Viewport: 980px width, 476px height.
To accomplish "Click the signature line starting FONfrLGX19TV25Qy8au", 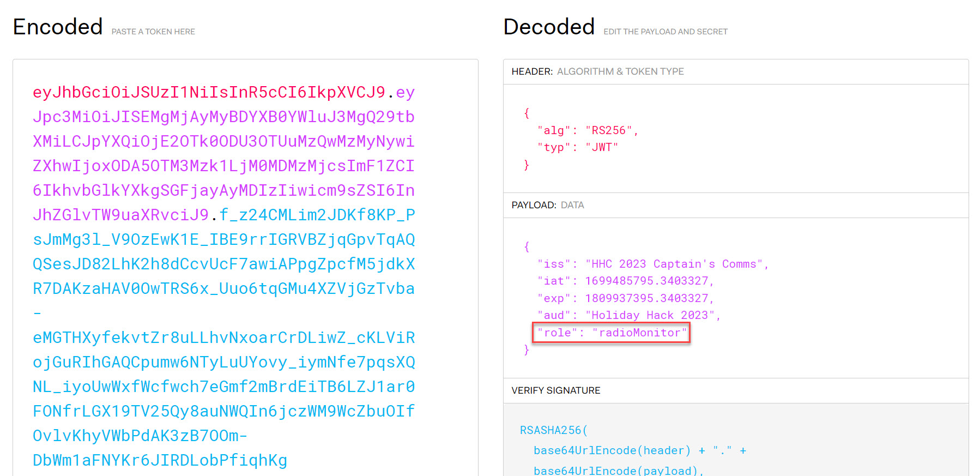I will (223, 411).
